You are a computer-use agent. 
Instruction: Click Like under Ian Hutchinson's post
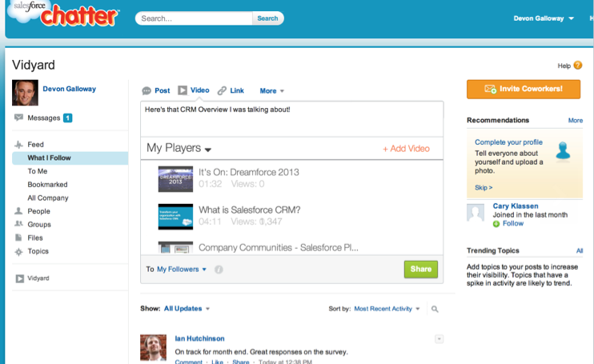217,362
